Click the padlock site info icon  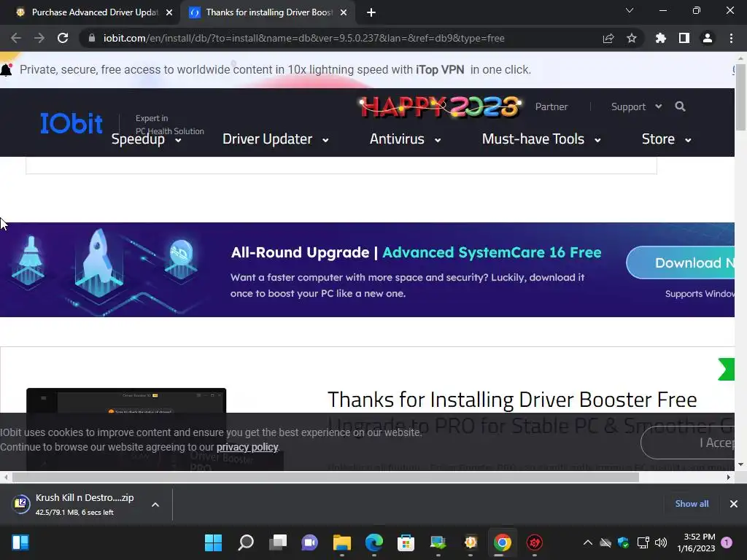92,38
